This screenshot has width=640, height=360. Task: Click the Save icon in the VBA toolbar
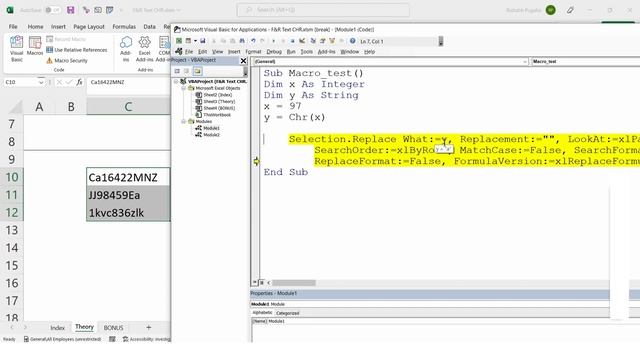202,41
